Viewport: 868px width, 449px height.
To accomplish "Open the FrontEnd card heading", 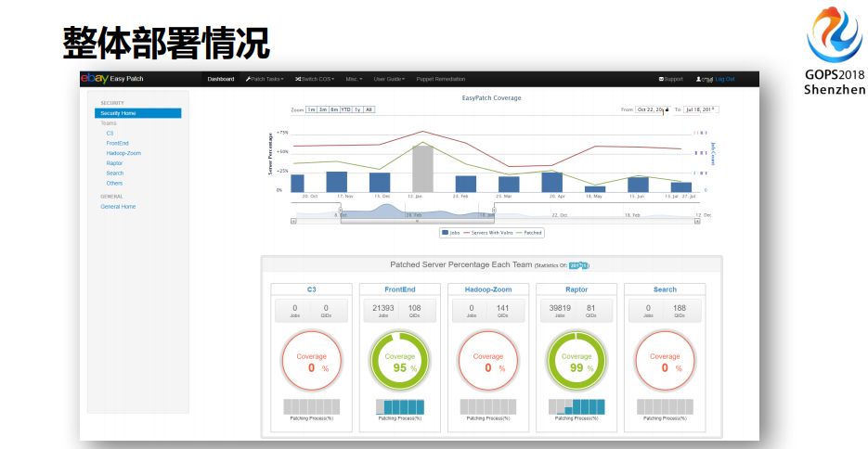I will click(x=400, y=289).
